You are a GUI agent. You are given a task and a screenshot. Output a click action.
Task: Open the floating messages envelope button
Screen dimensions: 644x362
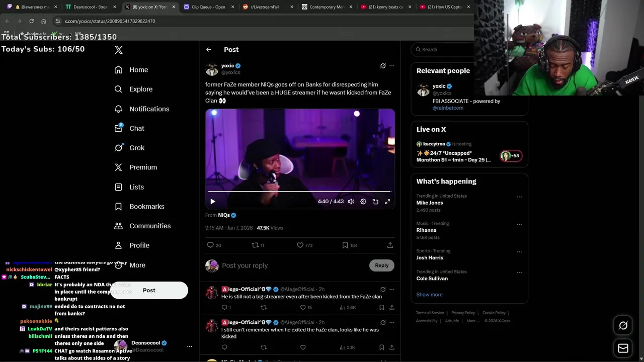coord(623,348)
